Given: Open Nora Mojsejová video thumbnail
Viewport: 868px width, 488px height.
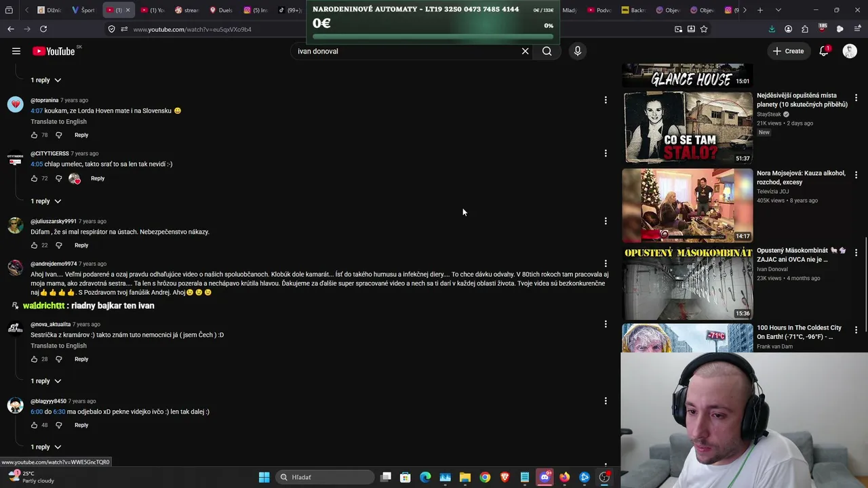Looking at the screenshot, I should (688, 205).
